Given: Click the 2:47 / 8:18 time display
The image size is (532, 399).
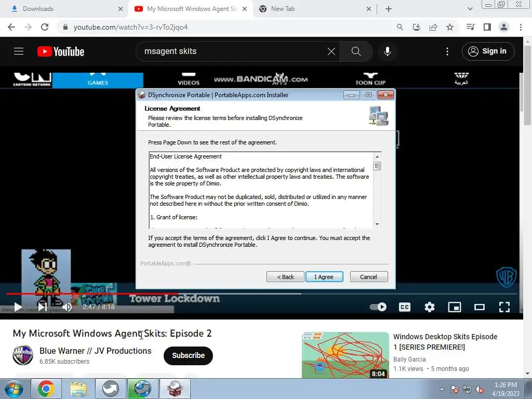Looking at the screenshot, I should [99, 307].
